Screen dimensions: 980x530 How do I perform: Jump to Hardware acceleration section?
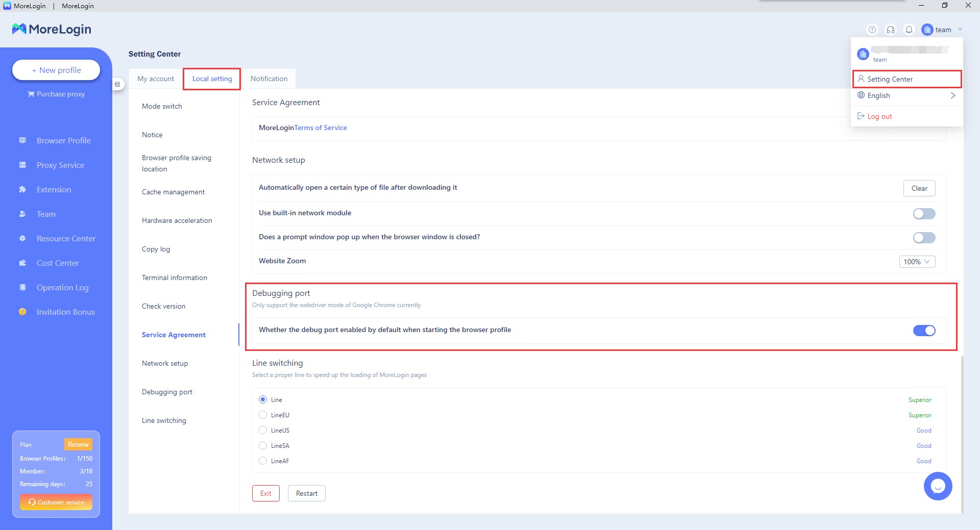(x=177, y=220)
